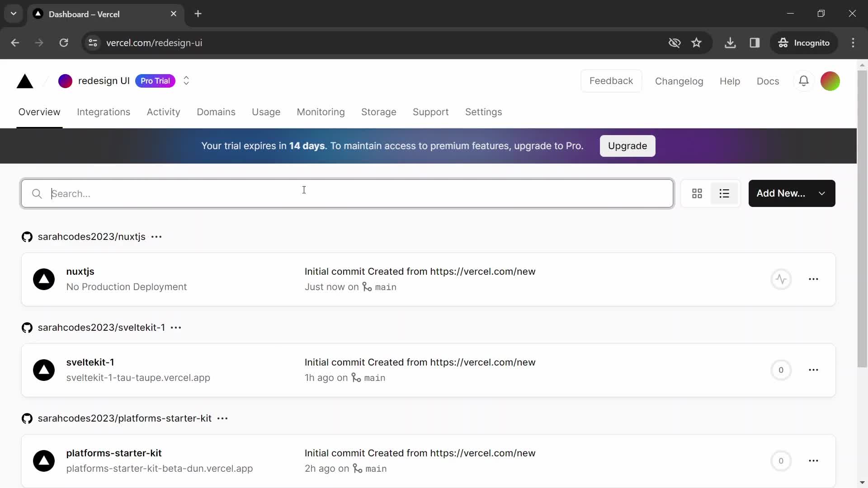Click the sveltekit-1 activity chart icon
This screenshot has width=868, height=488.
(x=780, y=370)
